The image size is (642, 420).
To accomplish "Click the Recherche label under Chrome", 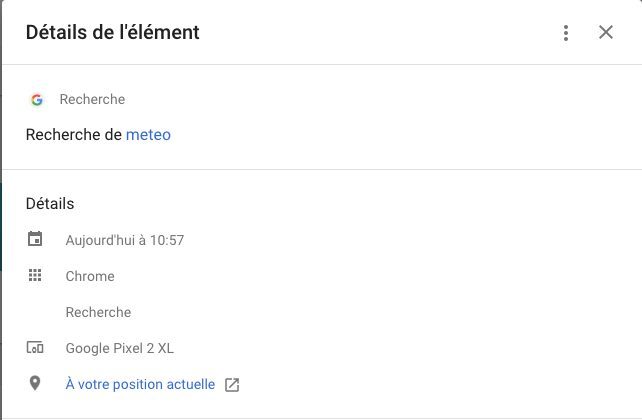I will click(x=98, y=312).
